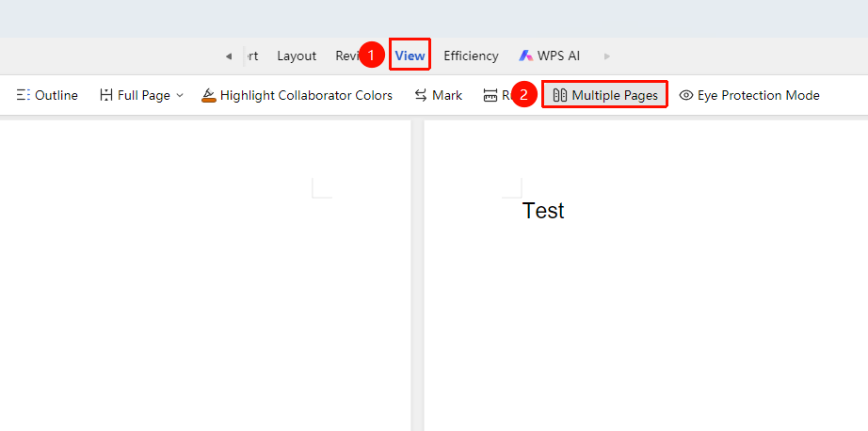Click the Mark option
This screenshot has height=431, width=868.
pos(439,95)
